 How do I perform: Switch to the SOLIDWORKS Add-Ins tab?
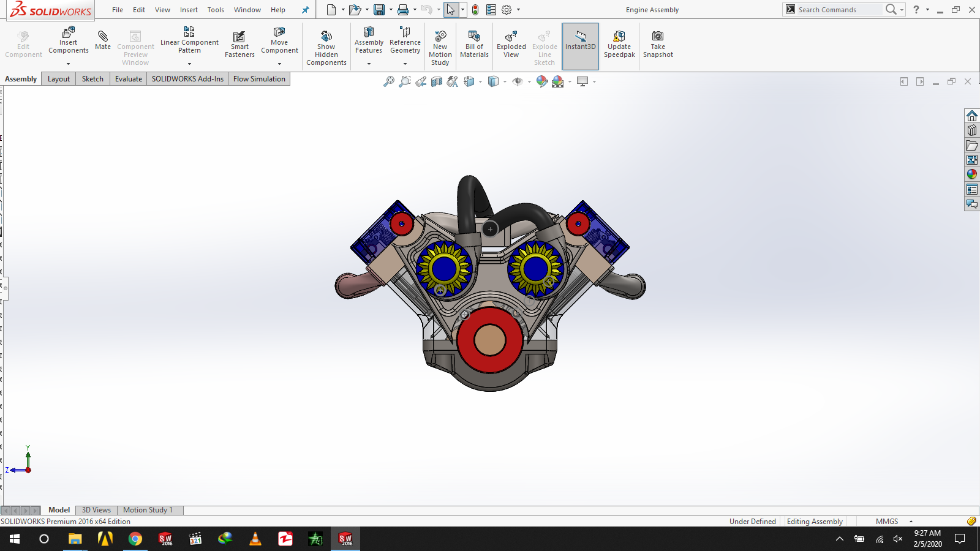coord(187,79)
